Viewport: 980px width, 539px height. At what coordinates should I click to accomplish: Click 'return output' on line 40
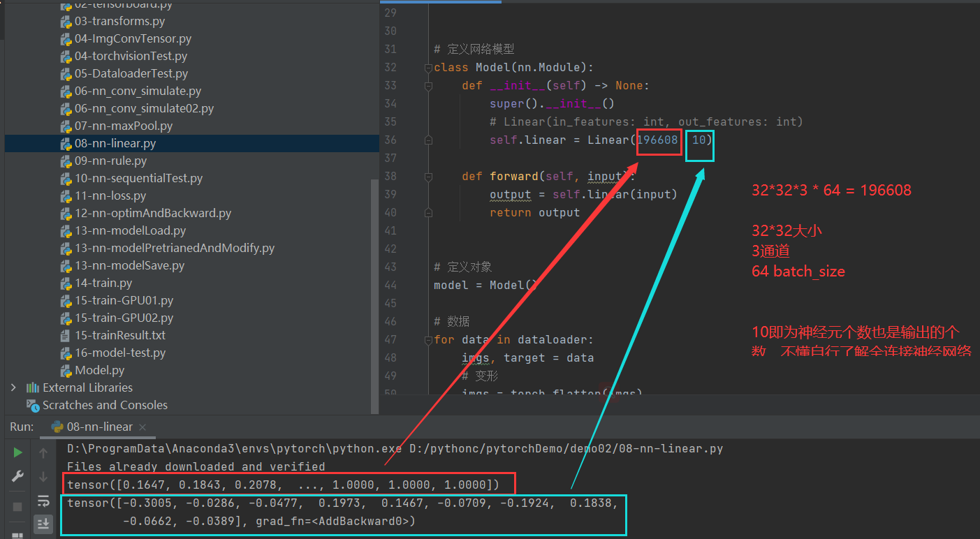(x=534, y=213)
